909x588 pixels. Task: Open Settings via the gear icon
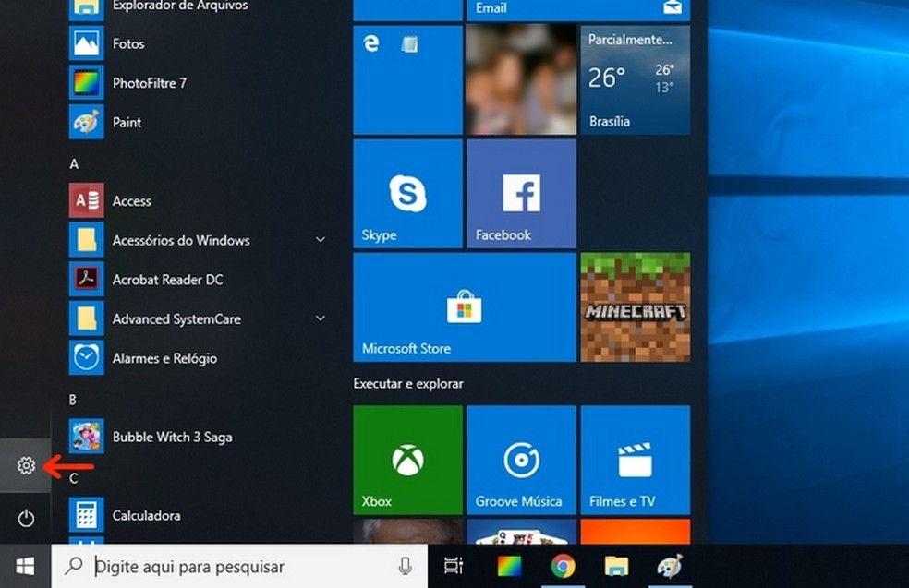[x=26, y=465]
